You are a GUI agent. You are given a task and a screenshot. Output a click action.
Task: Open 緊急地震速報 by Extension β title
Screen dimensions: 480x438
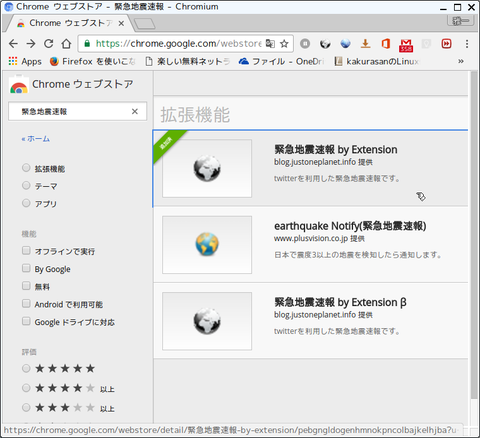(x=340, y=302)
